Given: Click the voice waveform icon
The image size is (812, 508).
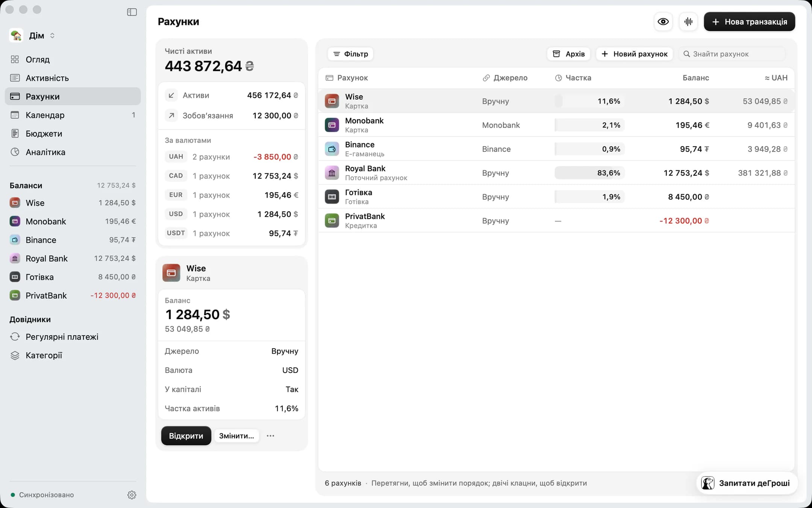Looking at the screenshot, I should (x=688, y=21).
